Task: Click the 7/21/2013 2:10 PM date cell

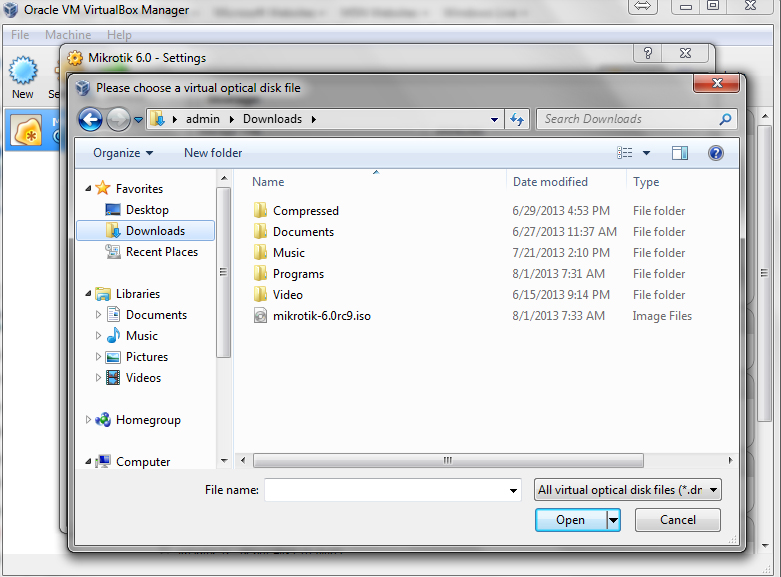Action: (561, 253)
